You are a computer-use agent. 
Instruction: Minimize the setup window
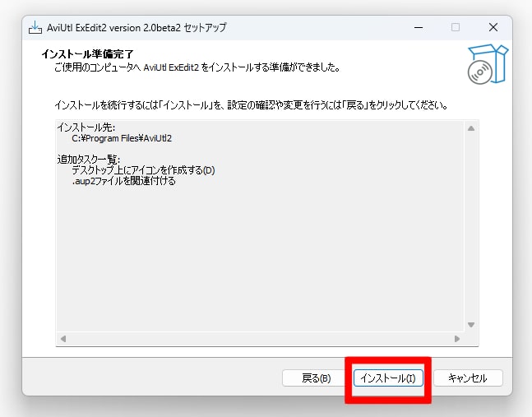[x=419, y=27]
